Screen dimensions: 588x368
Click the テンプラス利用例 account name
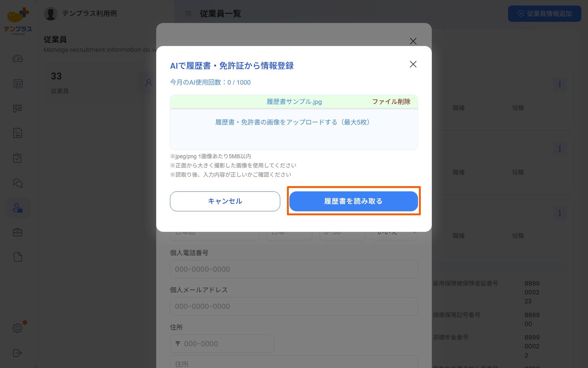click(89, 13)
